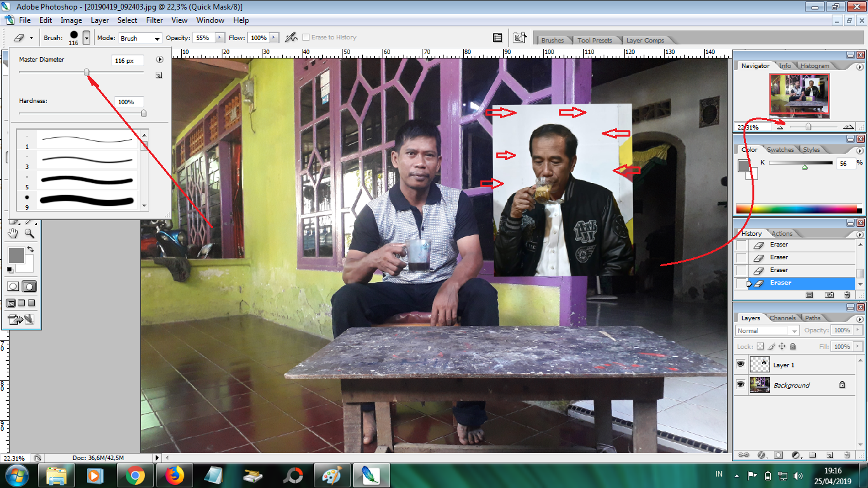Toggle lock position icon
Screen dimensions: 868x488
click(782, 346)
